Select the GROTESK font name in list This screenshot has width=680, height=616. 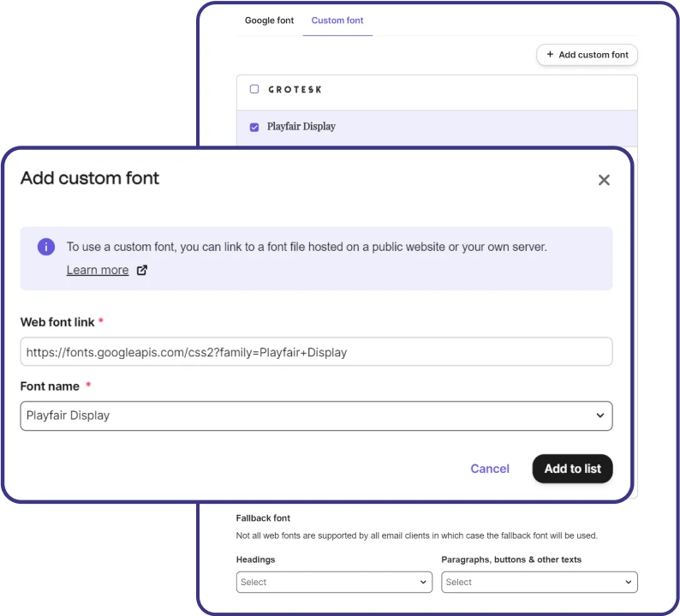pyautogui.click(x=295, y=89)
